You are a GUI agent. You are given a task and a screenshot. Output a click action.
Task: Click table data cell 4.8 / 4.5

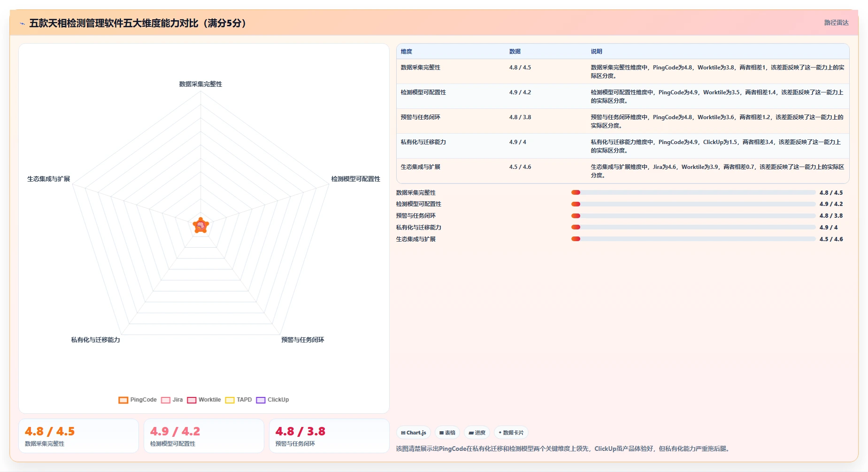pos(520,68)
